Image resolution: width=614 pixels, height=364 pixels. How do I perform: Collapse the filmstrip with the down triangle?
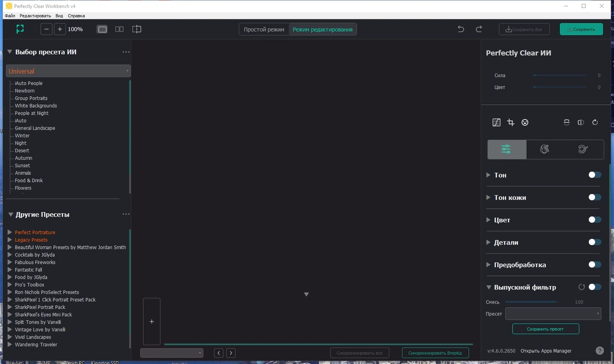point(306,294)
